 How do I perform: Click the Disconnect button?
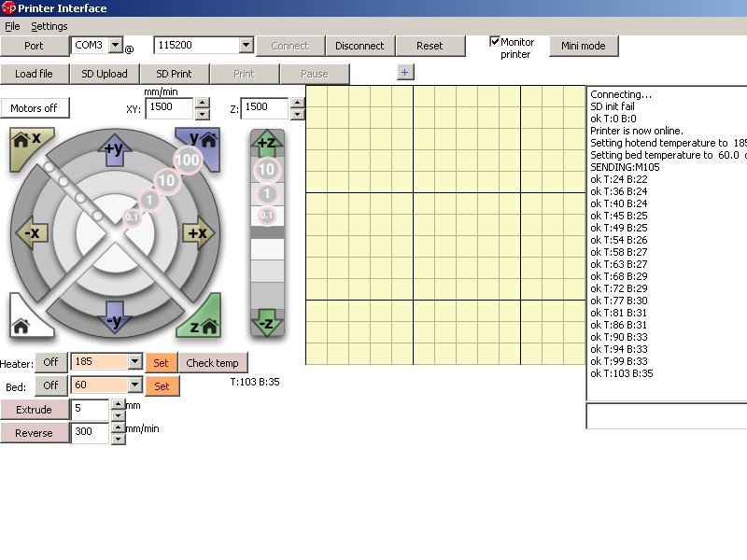point(359,46)
